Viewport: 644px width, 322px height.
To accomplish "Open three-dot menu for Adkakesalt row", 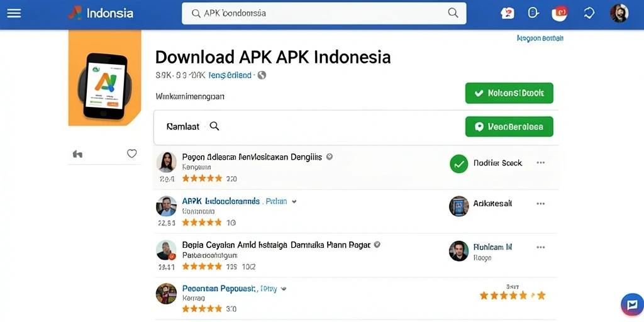I will (x=540, y=203).
